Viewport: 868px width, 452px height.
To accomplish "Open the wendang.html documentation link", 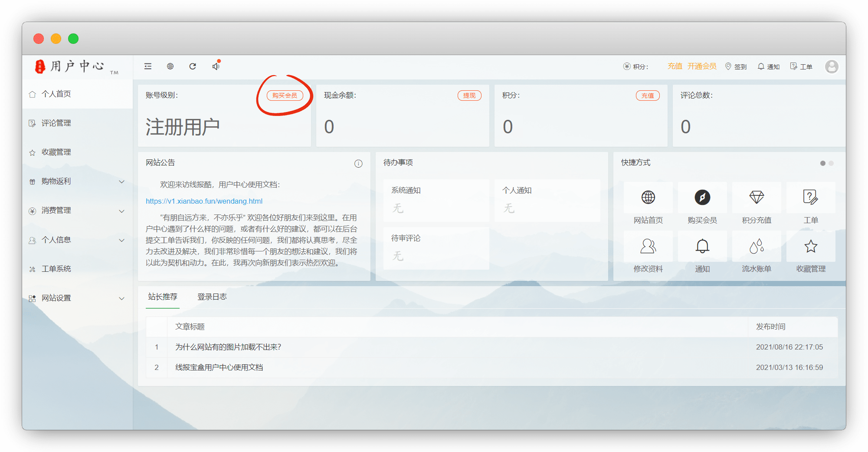I will tap(204, 201).
